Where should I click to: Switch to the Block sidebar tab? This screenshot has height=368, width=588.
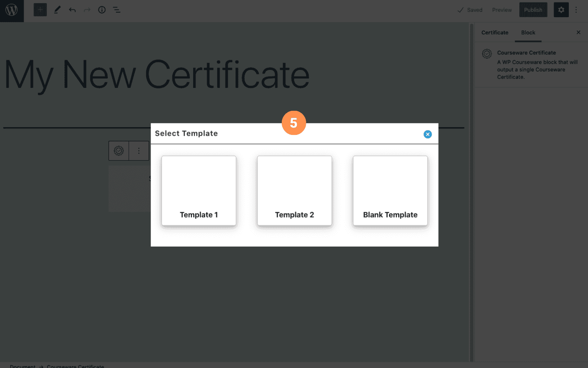[528, 33]
